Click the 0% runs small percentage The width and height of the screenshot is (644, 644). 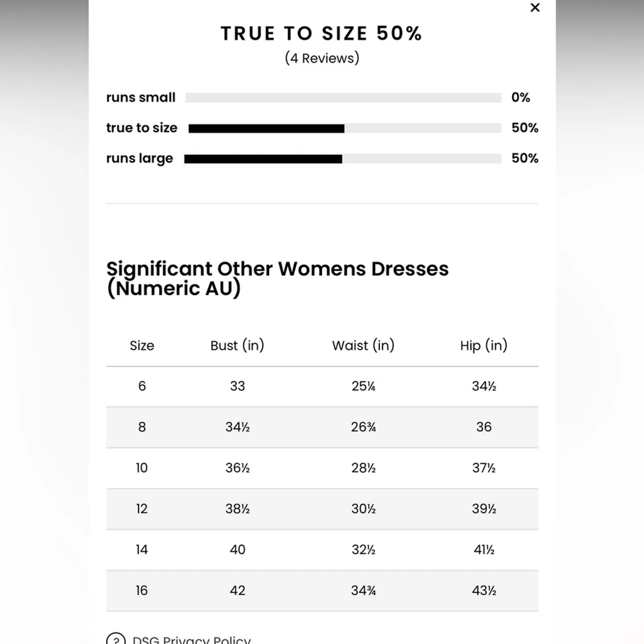[520, 97]
